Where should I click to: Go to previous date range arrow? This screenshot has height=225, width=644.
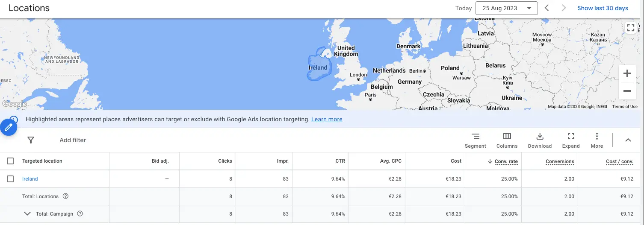coord(547,8)
